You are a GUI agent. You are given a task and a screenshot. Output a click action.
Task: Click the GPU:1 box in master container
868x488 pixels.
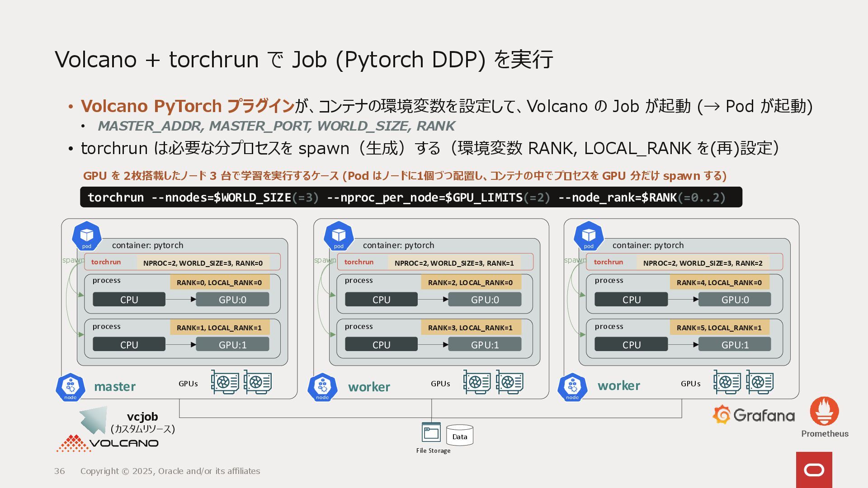click(x=232, y=345)
